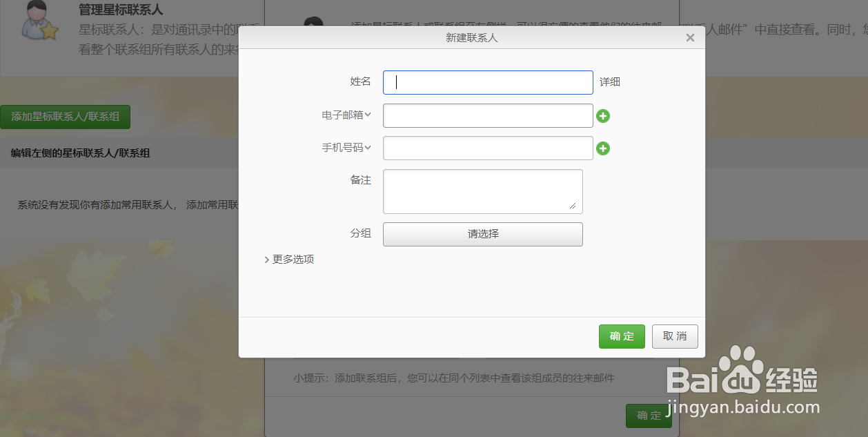Click inside the 备注 remarks textarea
The width and height of the screenshot is (868, 437).
coord(482,191)
